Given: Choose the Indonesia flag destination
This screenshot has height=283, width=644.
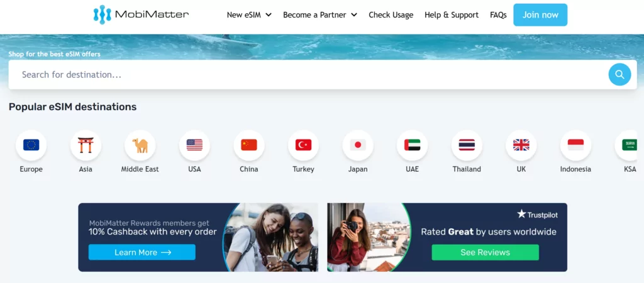Looking at the screenshot, I should point(576,145).
